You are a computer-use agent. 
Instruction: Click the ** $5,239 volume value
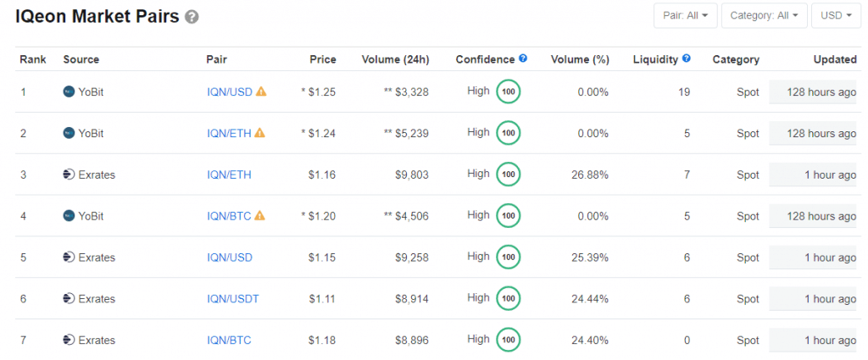[406, 133]
